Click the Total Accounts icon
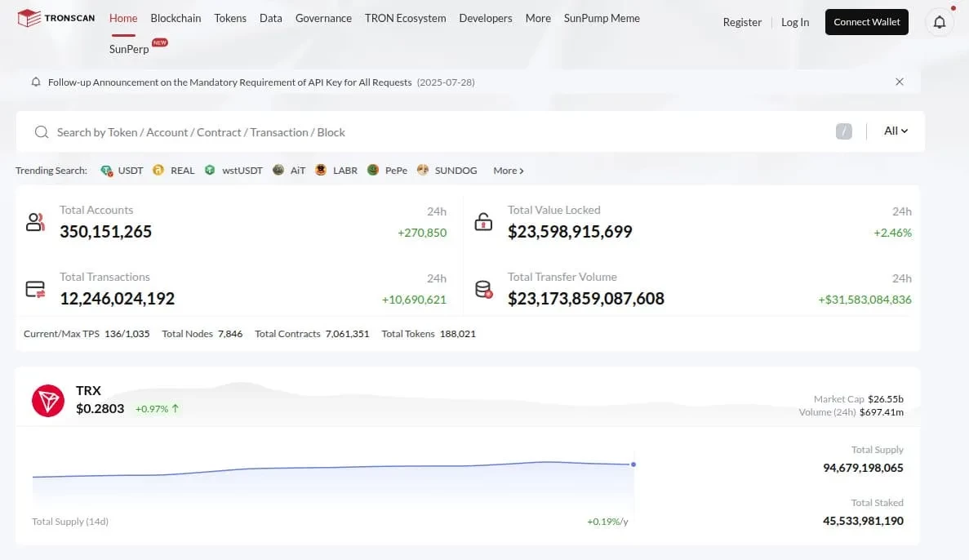This screenshot has width=969, height=560. click(x=35, y=221)
